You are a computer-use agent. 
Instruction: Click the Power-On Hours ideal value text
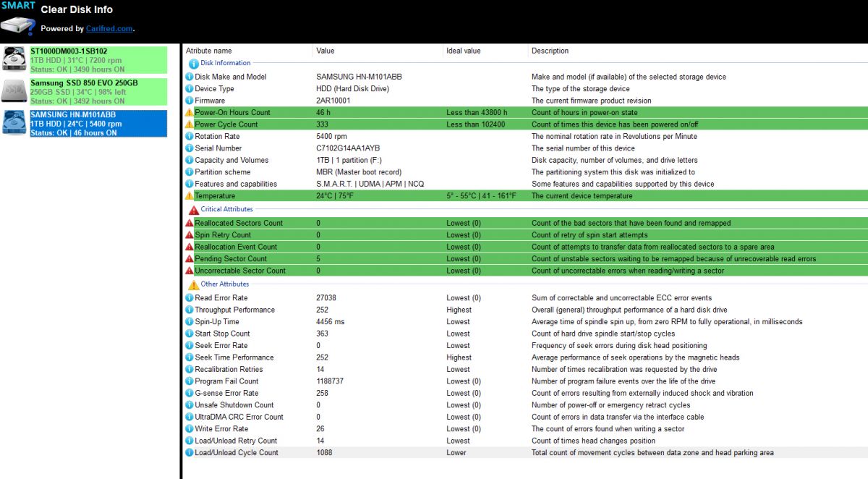pyautogui.click(x=477, y=113)
